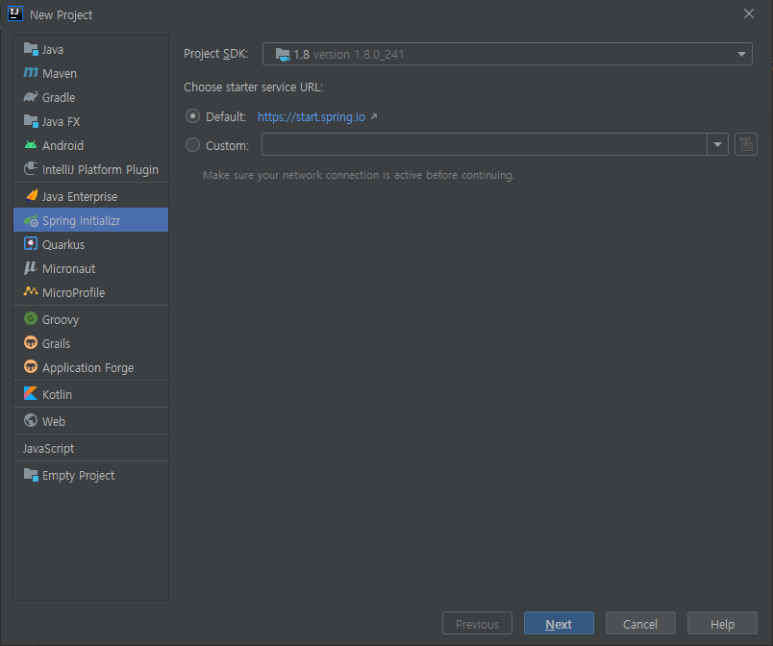Select the Kotlin project type label

coord(57,395)
